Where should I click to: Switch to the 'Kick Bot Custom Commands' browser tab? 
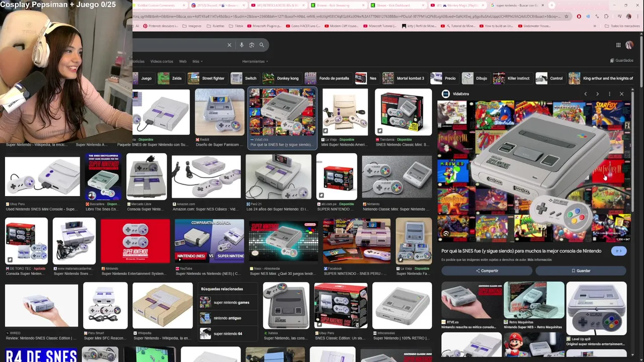(x=160, y=5)
